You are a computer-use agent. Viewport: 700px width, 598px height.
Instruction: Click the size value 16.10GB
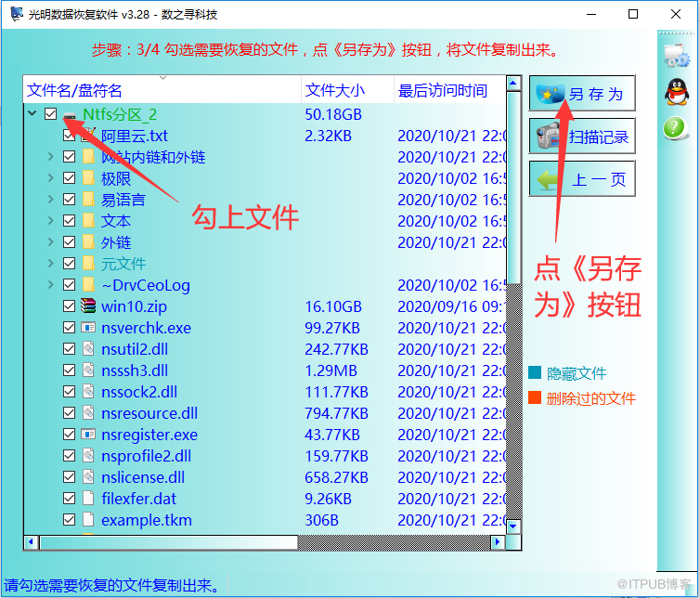click(x=333, y=306)
